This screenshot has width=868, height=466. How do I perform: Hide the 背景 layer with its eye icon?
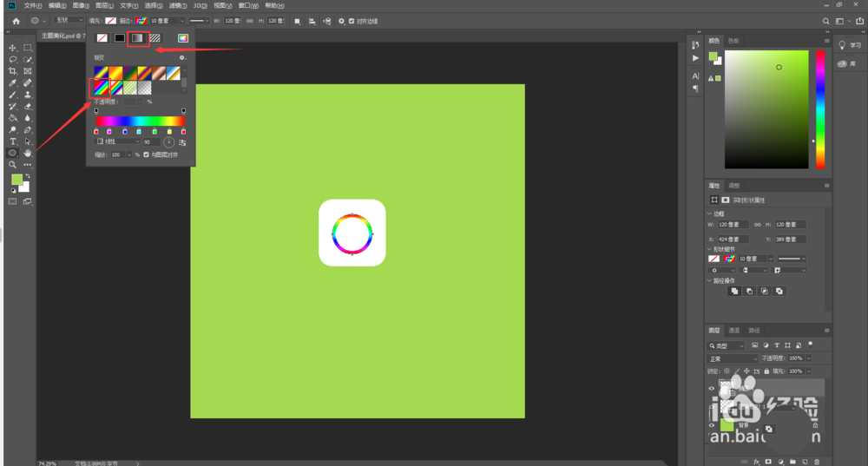713,425
